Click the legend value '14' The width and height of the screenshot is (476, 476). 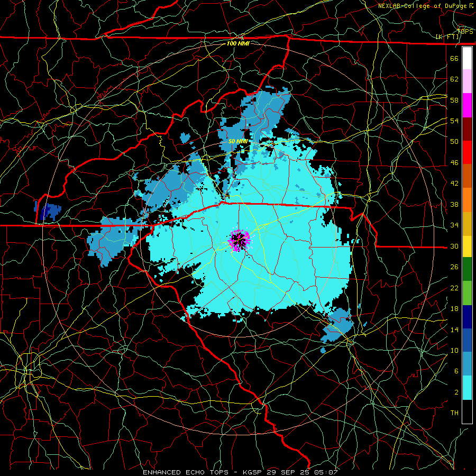(454, 329)
